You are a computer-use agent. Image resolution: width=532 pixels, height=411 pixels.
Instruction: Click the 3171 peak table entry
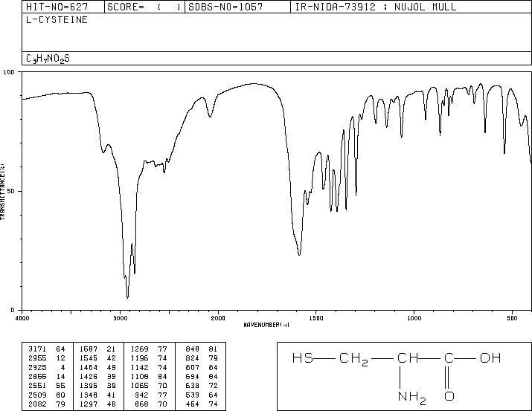tap(47, 349)
